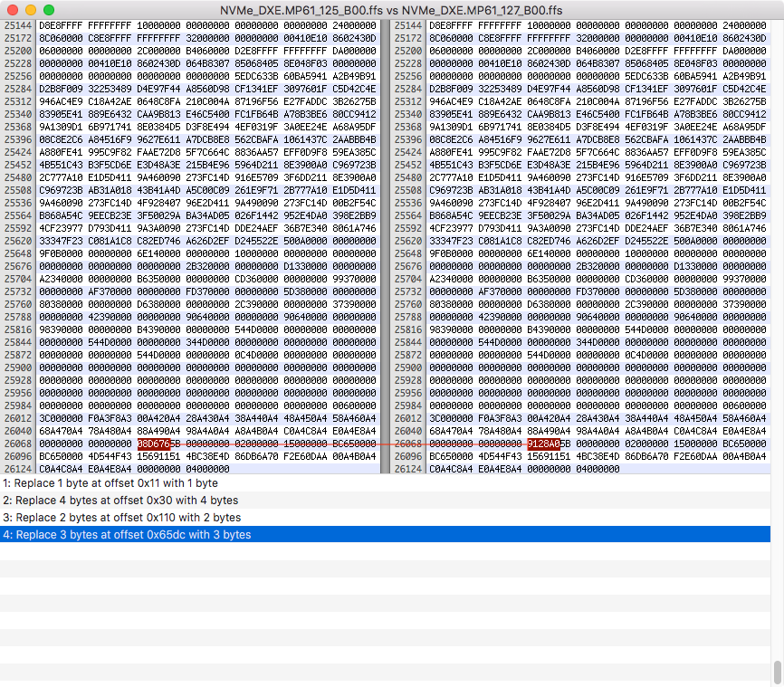Click D6380000 in left pane row 25760
Screen dimensions: 784x687
(x=159, y=304)
